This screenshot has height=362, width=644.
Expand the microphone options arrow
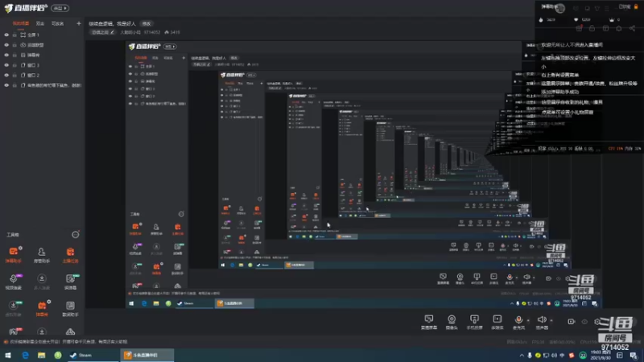tap(528, 320)
